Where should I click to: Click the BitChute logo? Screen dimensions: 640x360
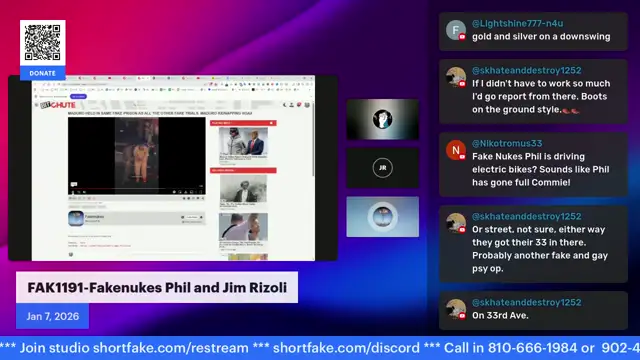[x=58, y=105]
